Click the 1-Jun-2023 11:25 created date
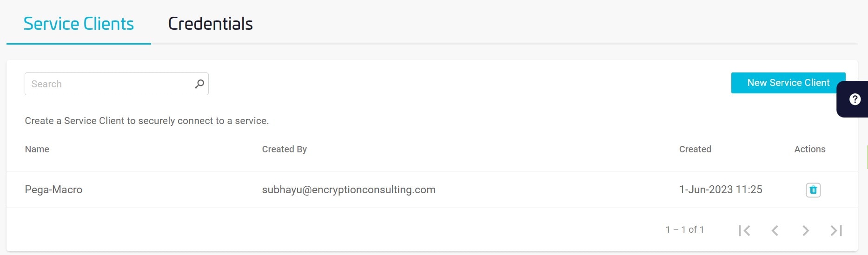This screenshot has width=868, height=255. click(x=720, y=190)
